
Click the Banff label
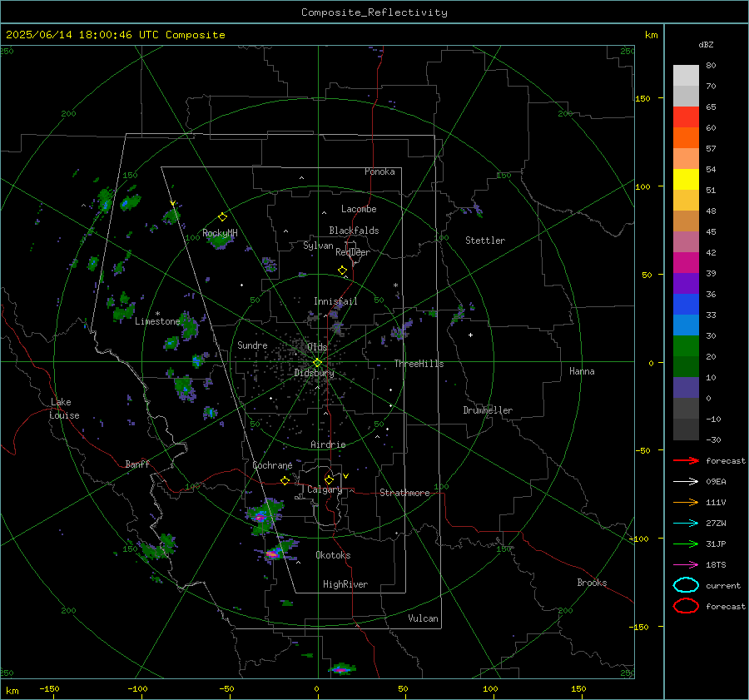tap(137, 464)
